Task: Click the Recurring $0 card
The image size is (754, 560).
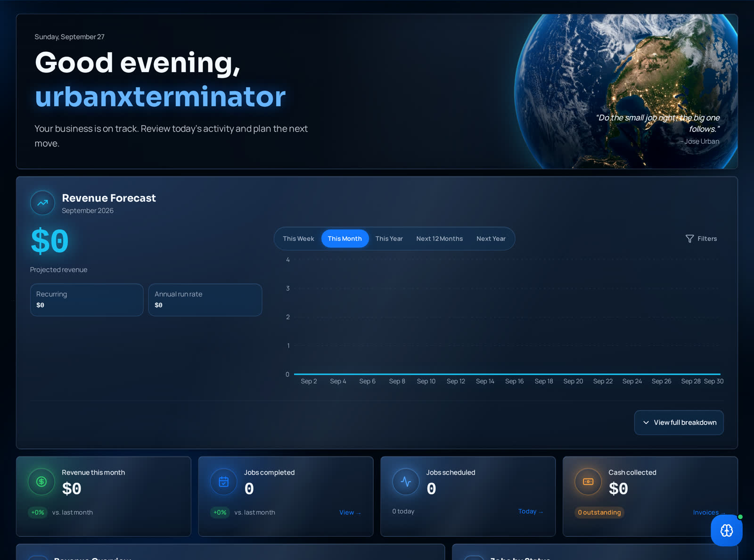Action: tap(87, 300)
